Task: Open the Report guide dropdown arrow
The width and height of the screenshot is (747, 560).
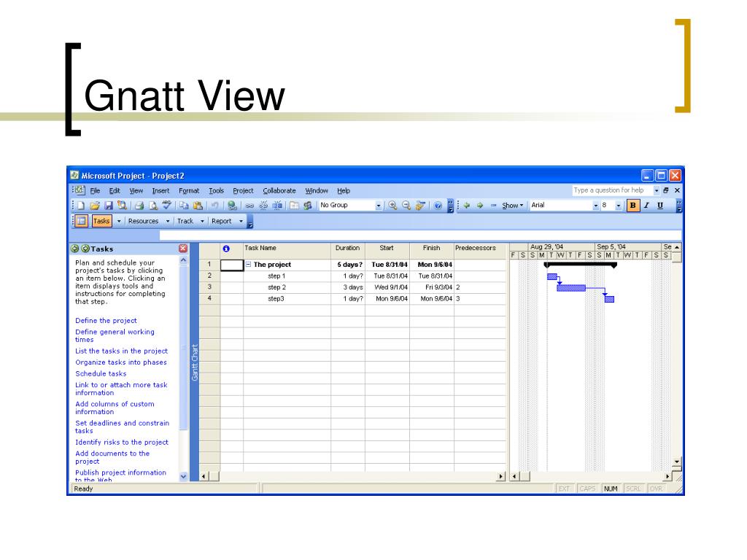Action: point(241,221)
